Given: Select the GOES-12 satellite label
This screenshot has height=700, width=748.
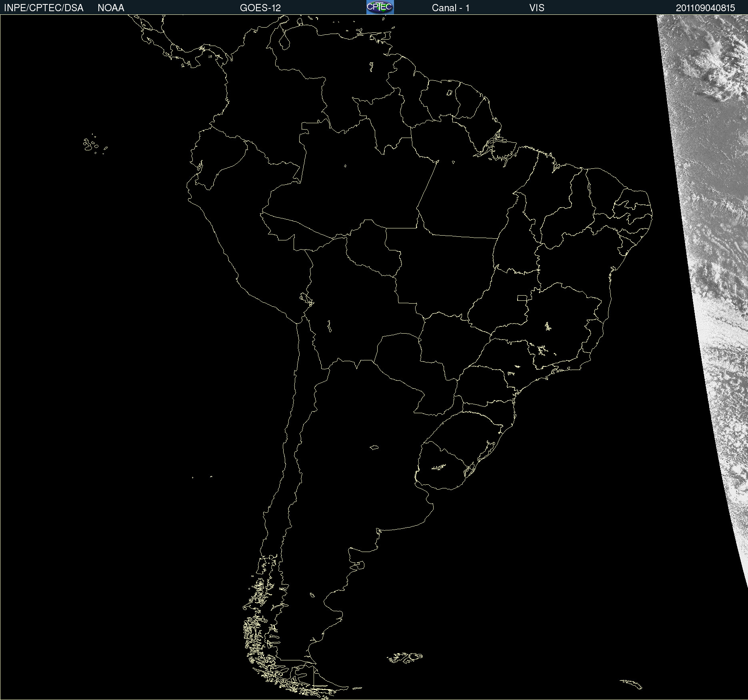Looking at the screenshot, I should 260,8.
